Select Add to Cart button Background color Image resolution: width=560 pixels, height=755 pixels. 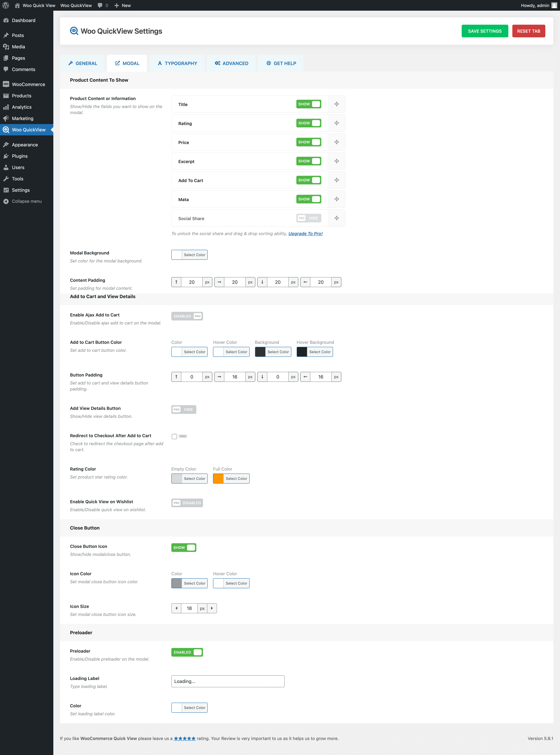tap(273, 352)
